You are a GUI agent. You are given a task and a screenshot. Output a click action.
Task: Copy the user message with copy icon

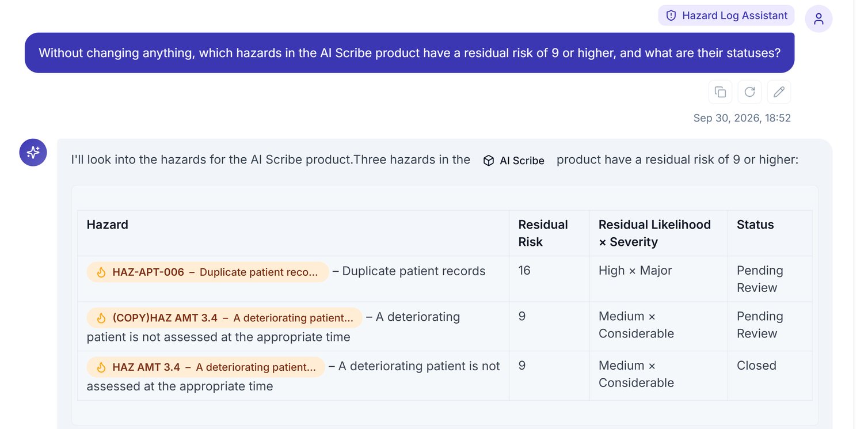pyautogui.click(x=720, y=92)
